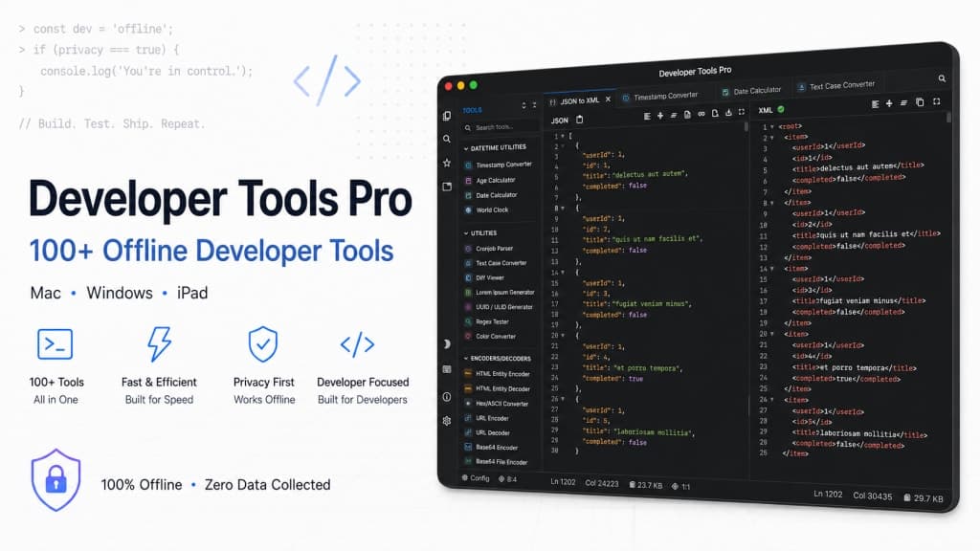Open URL Decoder tool
The image size is (980, 551).
tap(487, 432)
